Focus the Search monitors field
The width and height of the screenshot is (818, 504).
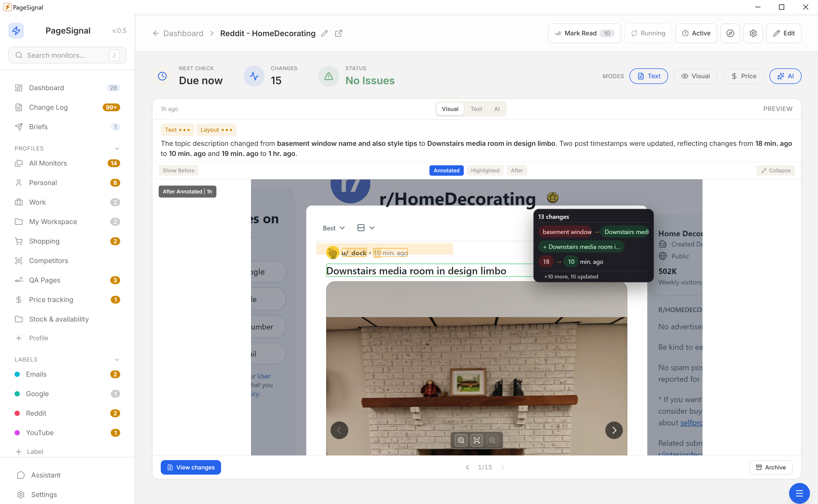tap(67, 55)
